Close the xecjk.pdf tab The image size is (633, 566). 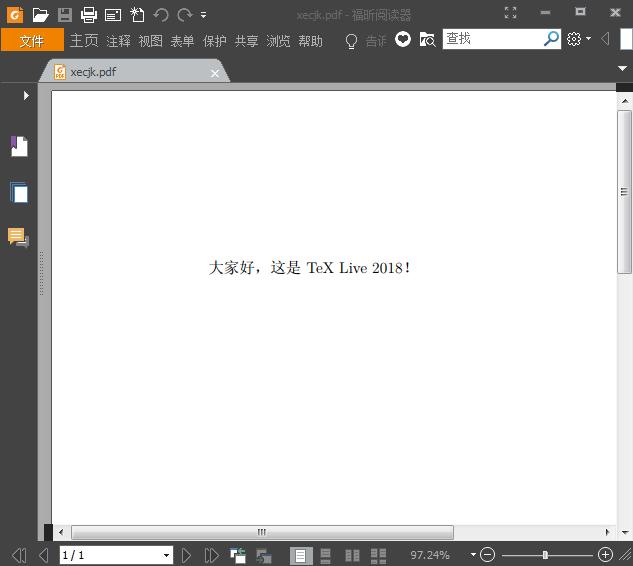(215, 73)
